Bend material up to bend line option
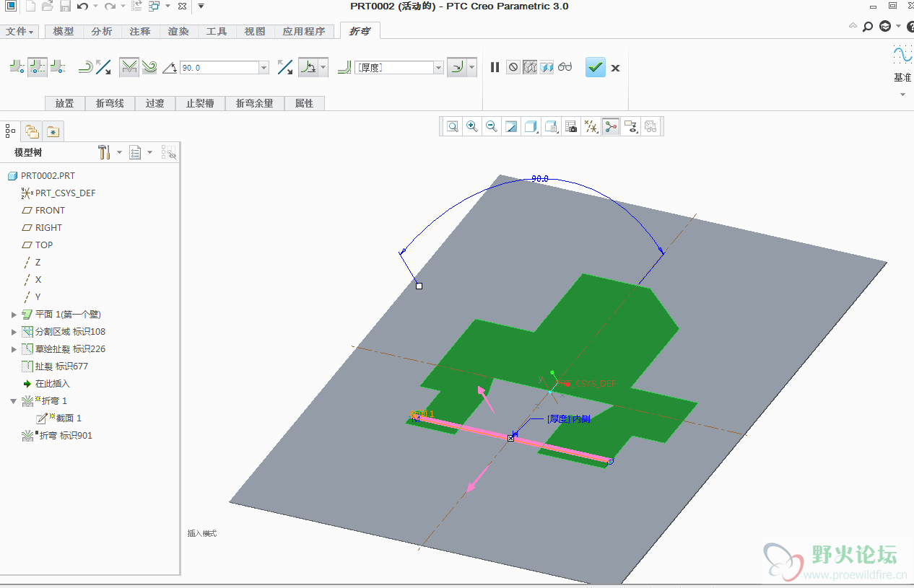Screen dimensions: 914x588 (17, 67)
